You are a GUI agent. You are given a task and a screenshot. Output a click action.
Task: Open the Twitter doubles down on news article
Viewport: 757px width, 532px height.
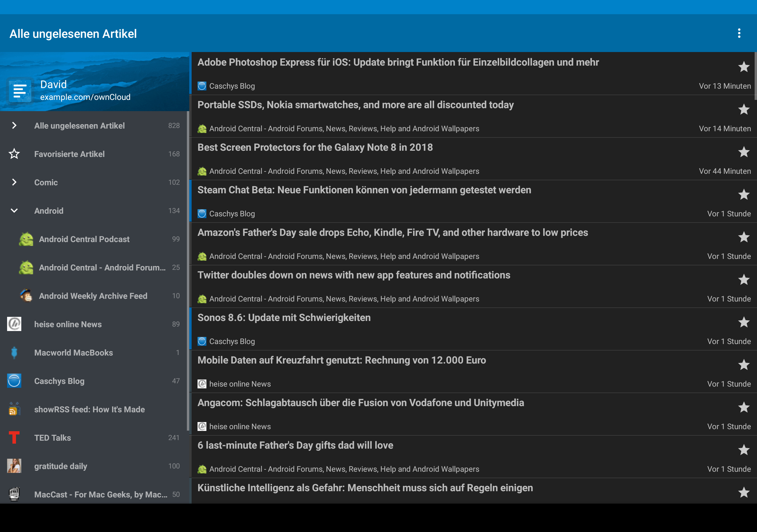(x=353, y=275)
